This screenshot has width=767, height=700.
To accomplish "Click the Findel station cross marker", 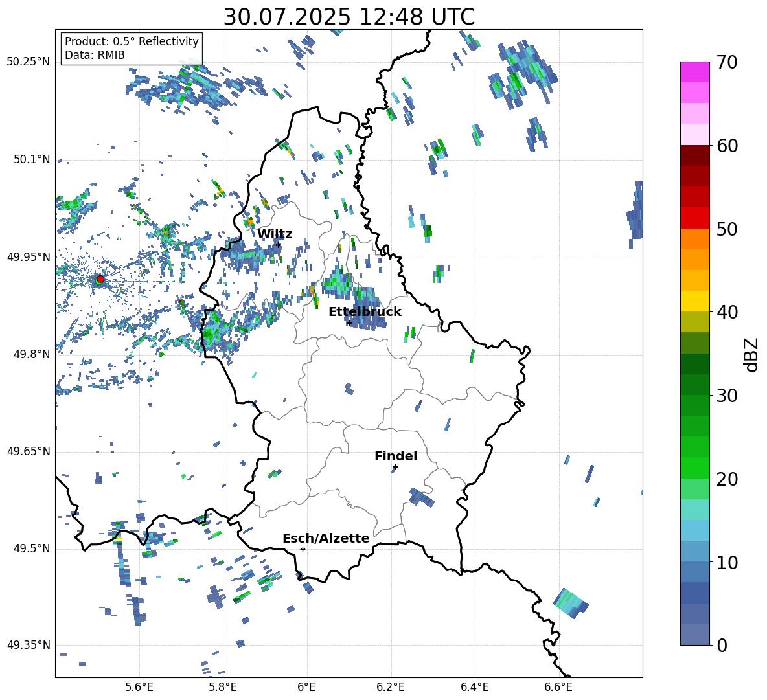I will (395, 468).
